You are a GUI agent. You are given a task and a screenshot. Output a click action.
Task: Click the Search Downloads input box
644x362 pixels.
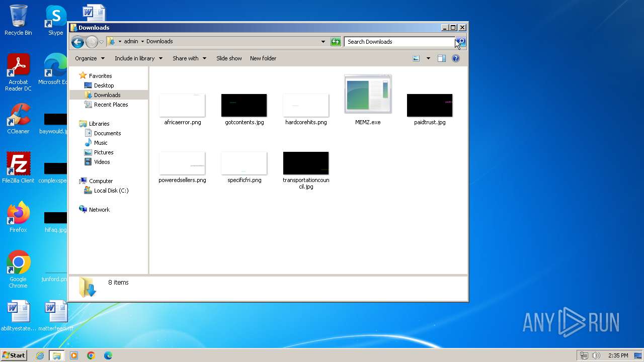400,42
